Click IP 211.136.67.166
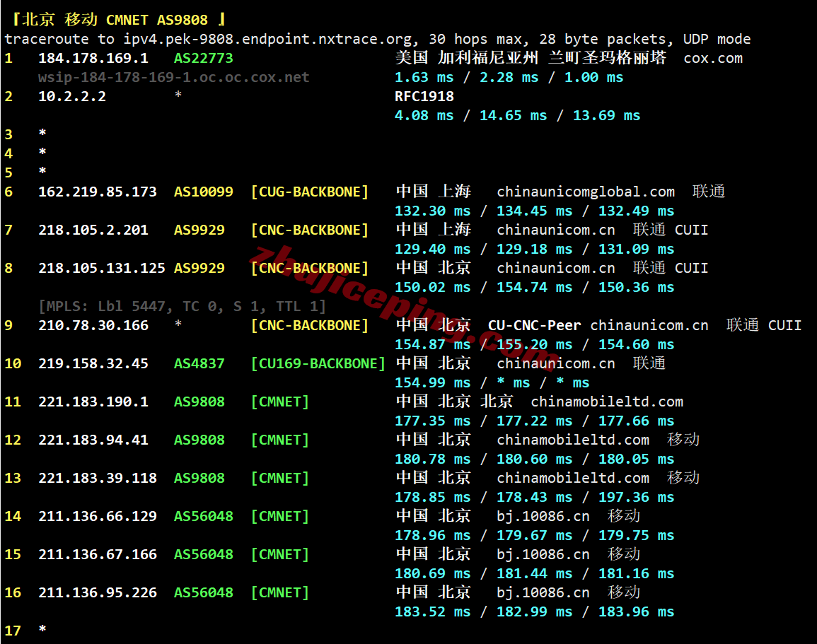Screen dimensions: 817x644 [98, 554]
